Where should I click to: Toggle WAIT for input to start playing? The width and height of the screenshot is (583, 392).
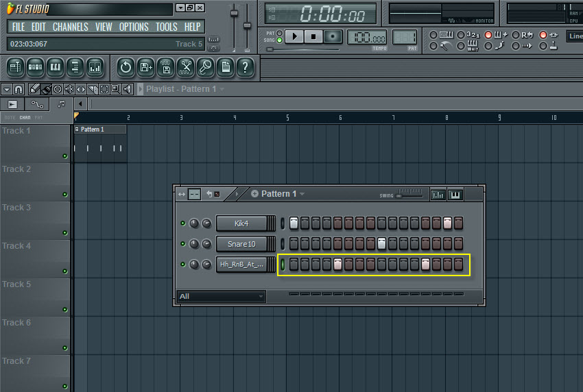(x=461, y=46)
